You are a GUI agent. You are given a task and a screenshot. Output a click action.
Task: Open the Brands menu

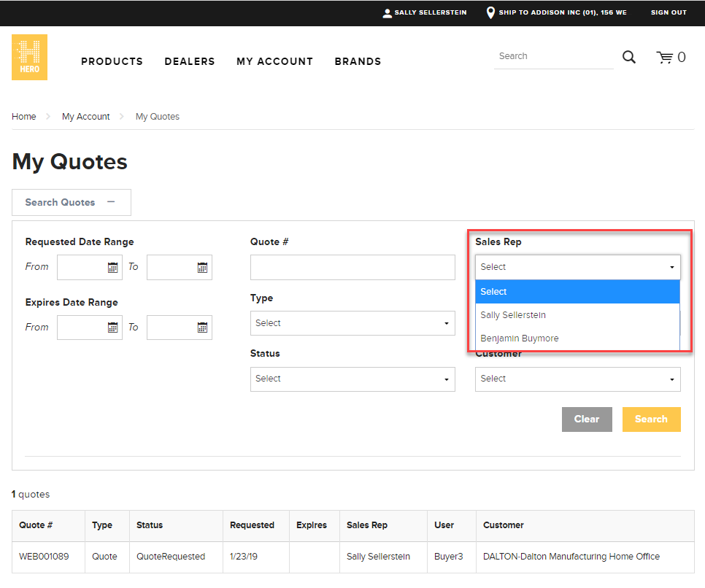tap(358, 61)
